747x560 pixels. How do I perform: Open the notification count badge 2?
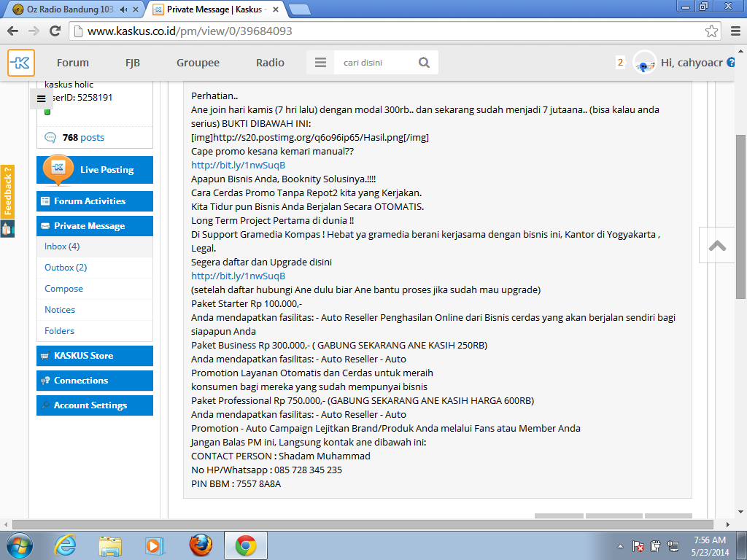pos(620,63)
